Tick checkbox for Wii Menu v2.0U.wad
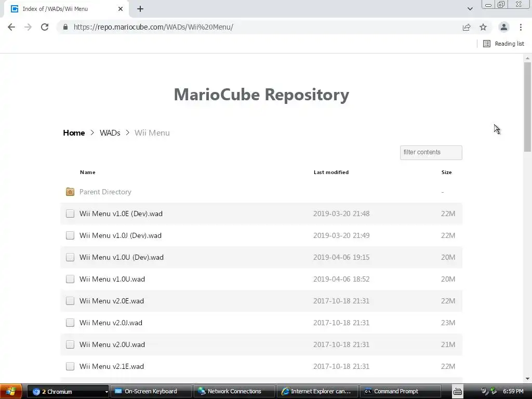532x399 pixels. pos(70,344)
